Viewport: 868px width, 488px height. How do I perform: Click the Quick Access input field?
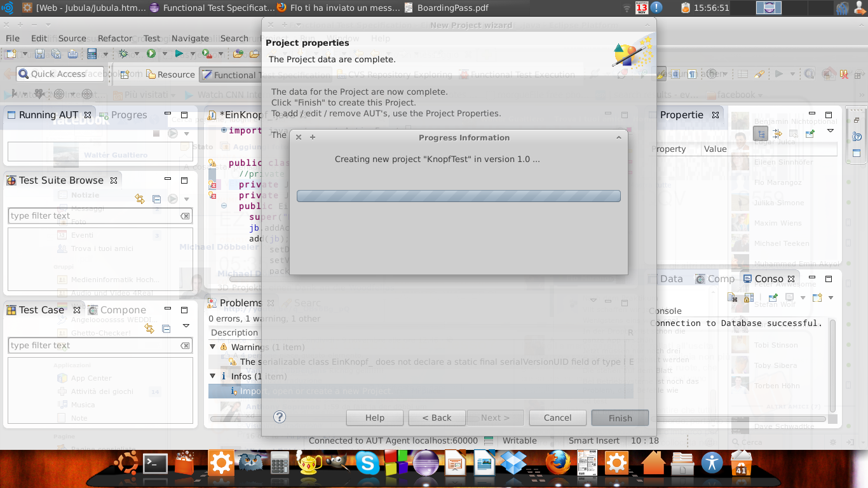click(x=60, y=74)
